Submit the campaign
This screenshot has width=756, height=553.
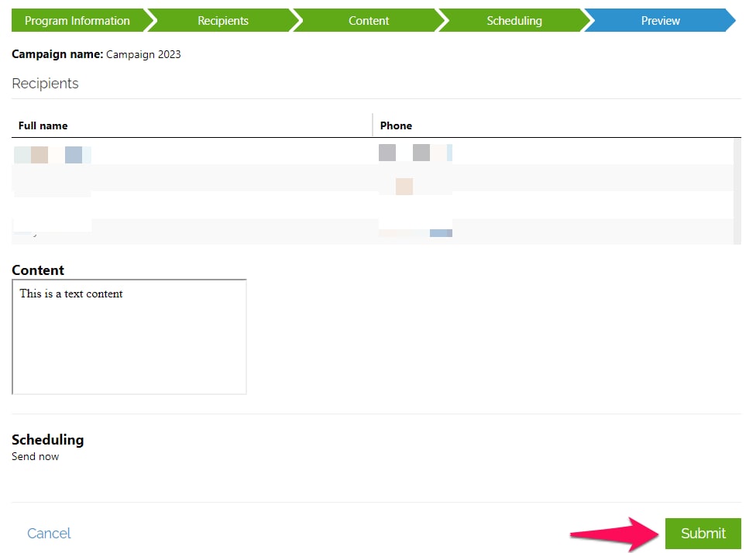[x=703, y=533]
